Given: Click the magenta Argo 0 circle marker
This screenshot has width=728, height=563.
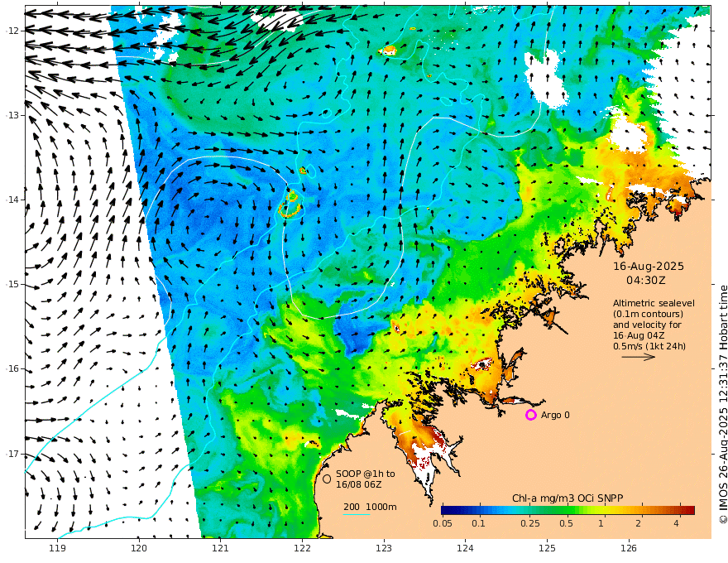Looking at the screenshot, I should 530,415.
